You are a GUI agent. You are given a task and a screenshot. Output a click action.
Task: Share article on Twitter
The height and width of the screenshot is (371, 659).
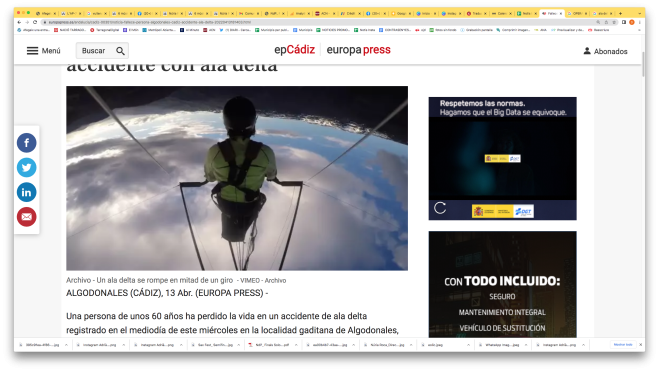(26, 168)
